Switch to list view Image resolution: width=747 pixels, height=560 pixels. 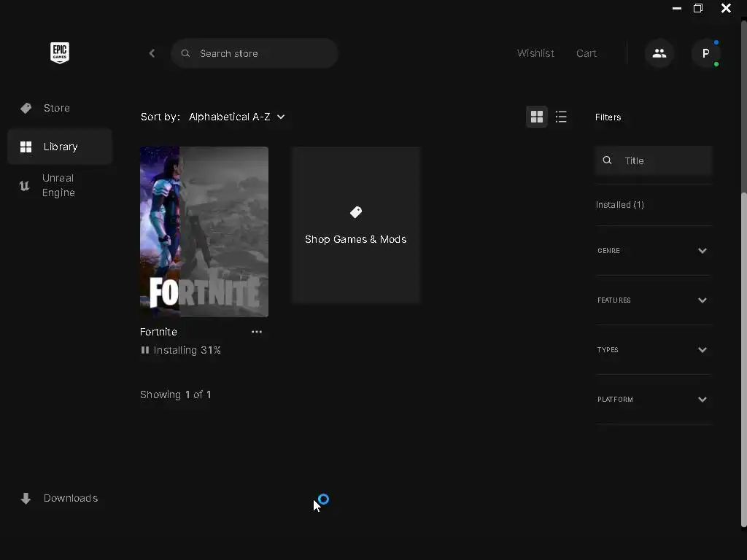click(x=561, y=117)
